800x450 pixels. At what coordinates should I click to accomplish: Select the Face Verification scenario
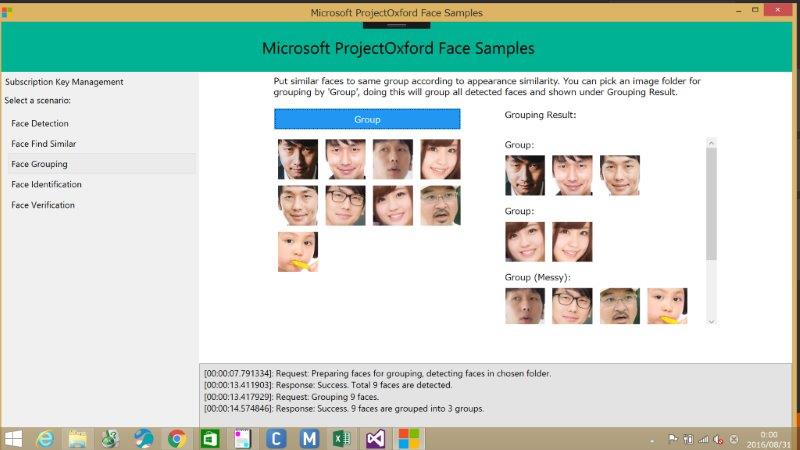pos(43,205)
